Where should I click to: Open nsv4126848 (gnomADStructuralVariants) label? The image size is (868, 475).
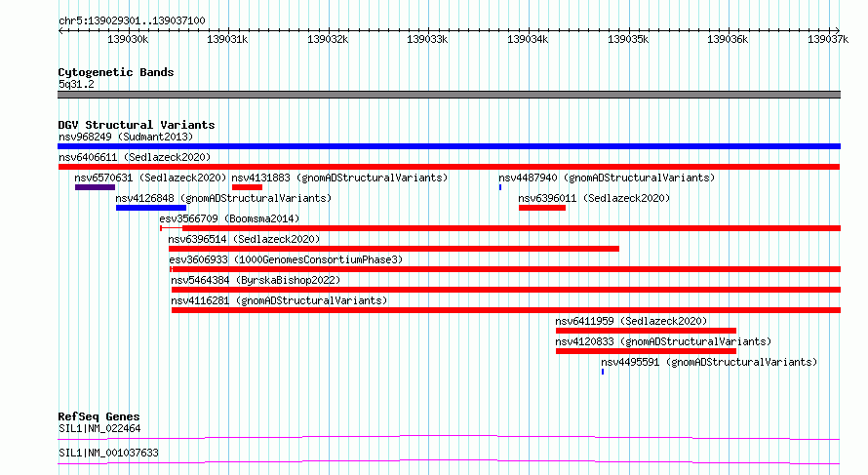223,198
